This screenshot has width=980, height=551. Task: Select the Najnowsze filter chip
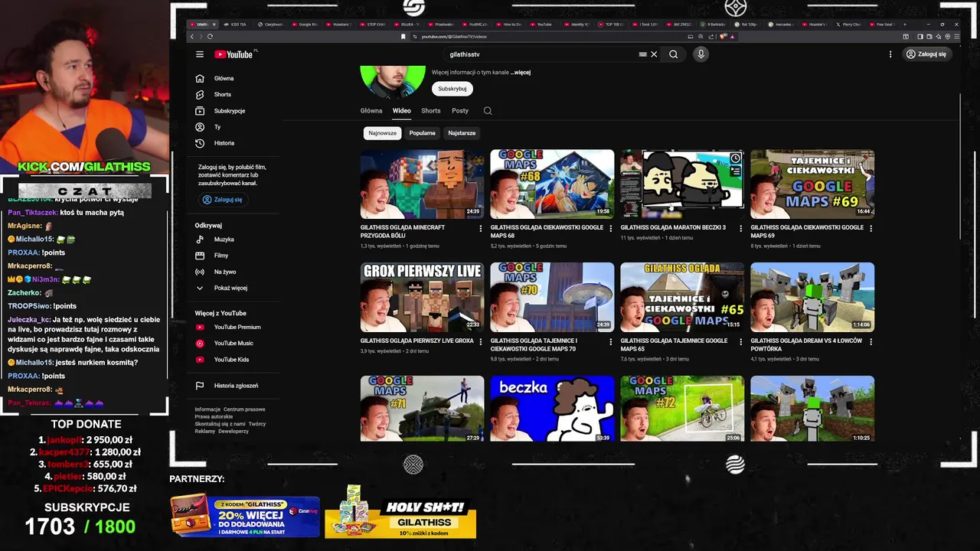[x=382, y=133]
